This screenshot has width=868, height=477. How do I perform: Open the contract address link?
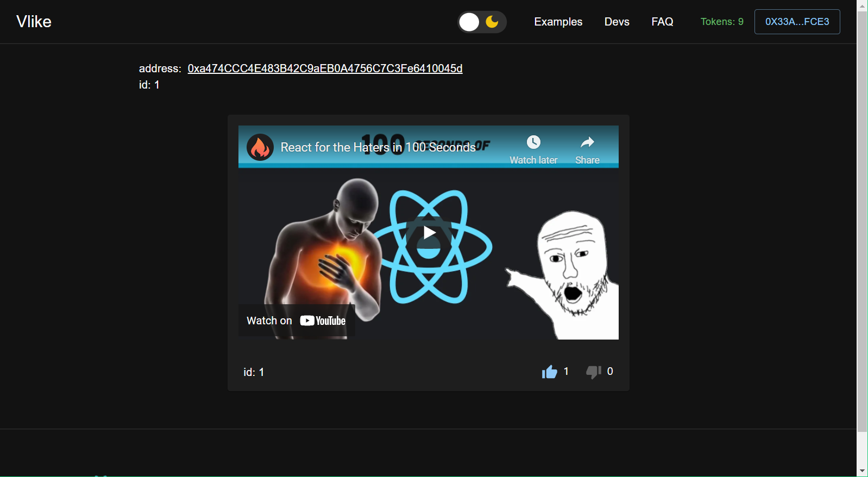tap(325, 68)
